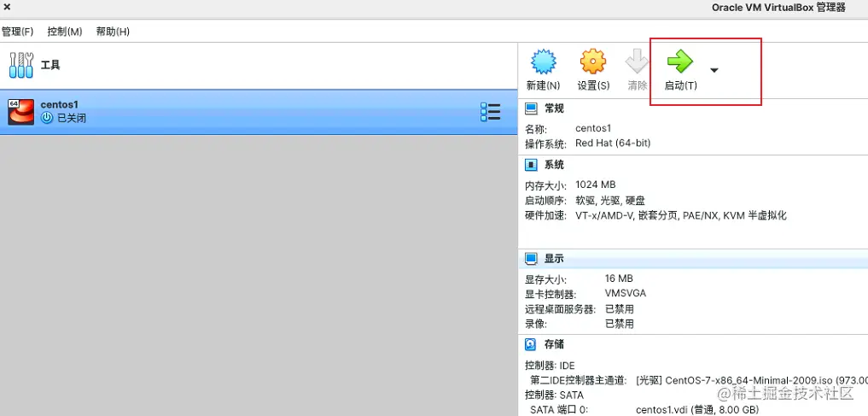Select the centos1 virtual machine row

(x=259, y=112)
